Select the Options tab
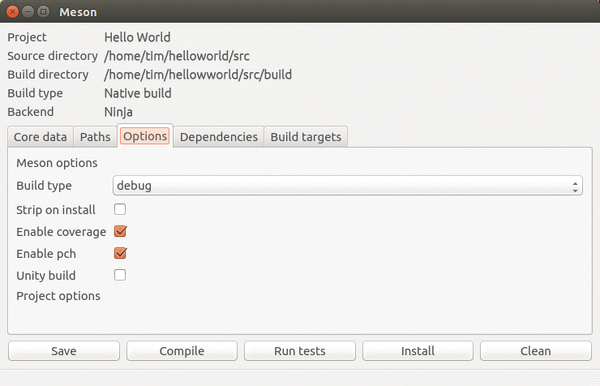Viewport: 600px width, 386px height. coord(145,136)
